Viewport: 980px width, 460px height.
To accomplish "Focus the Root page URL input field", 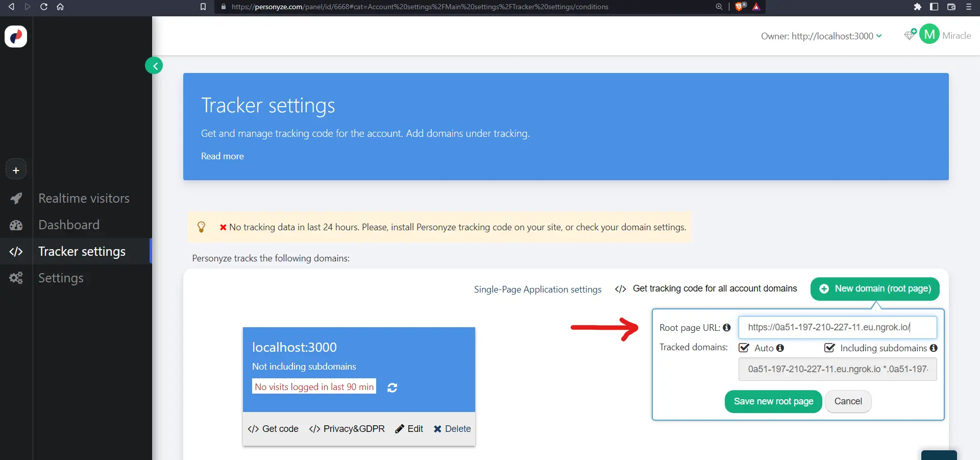I will tap(838, 327).
